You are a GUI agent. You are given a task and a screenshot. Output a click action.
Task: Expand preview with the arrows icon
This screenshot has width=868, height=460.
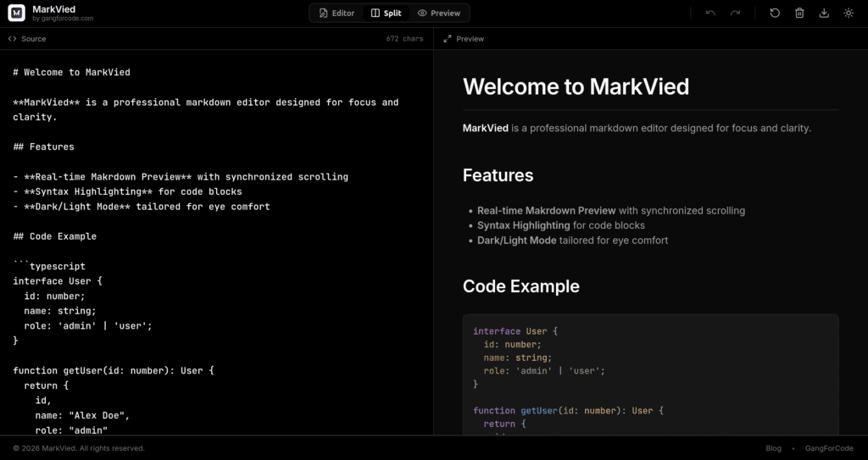tap(448, 39)
